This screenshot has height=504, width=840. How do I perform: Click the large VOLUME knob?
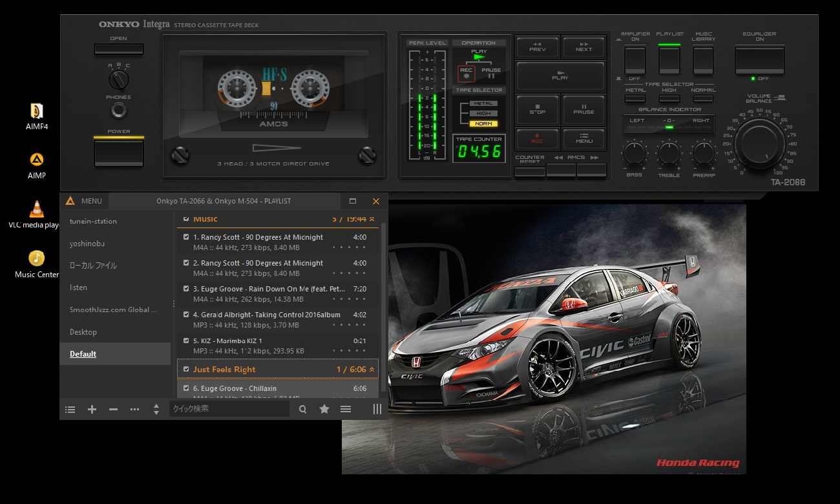(759, 144)
